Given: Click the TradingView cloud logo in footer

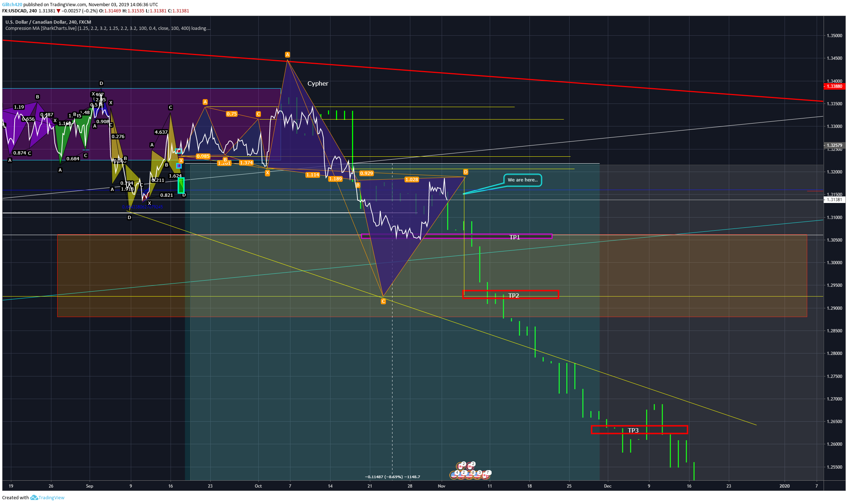Looking at the screenshot, I should (34, 497).
